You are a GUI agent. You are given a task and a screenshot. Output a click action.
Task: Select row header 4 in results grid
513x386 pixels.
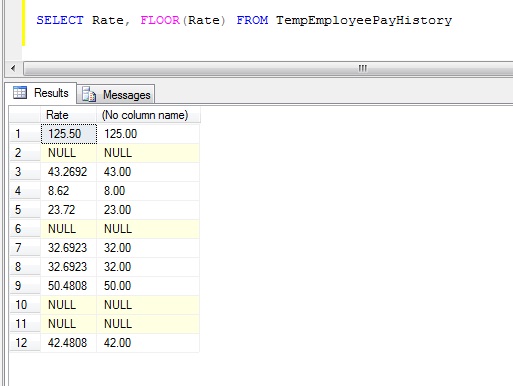point(25,191)
